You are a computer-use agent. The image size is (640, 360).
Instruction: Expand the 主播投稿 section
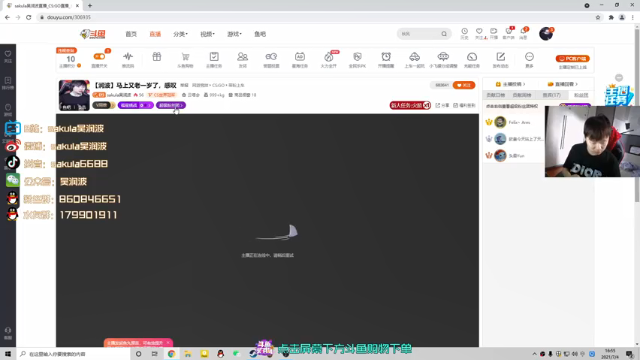[510, 84]
